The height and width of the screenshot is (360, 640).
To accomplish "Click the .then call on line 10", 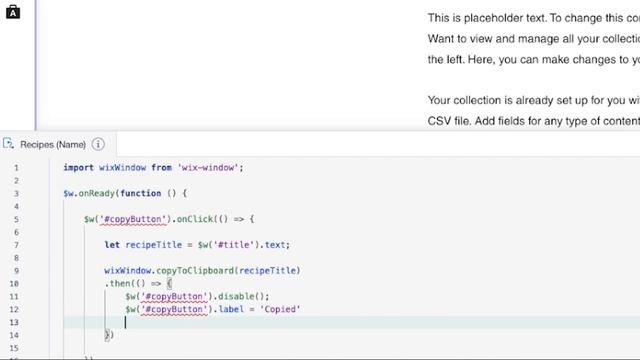I will tap(117, 283).
